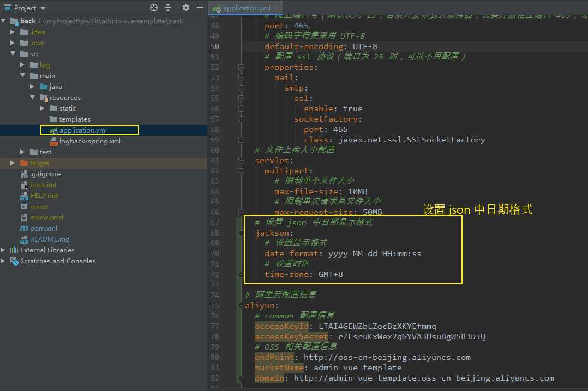Collapse the back project root arrow
The image size is (588, 391).
point(3,21)
